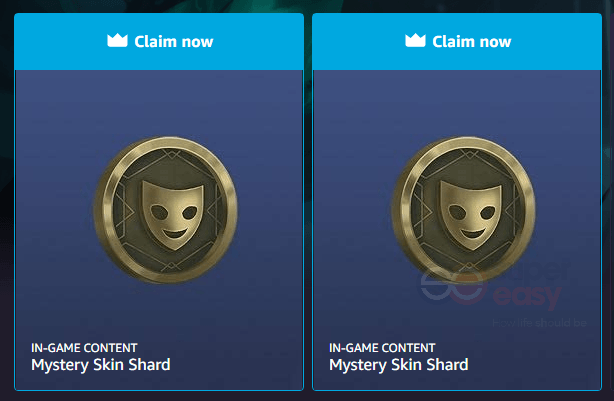The height and width of the screenshot is (401, 614).
Task: Click the right card's empty area above its coin
Action: click(x=457, y=103)
